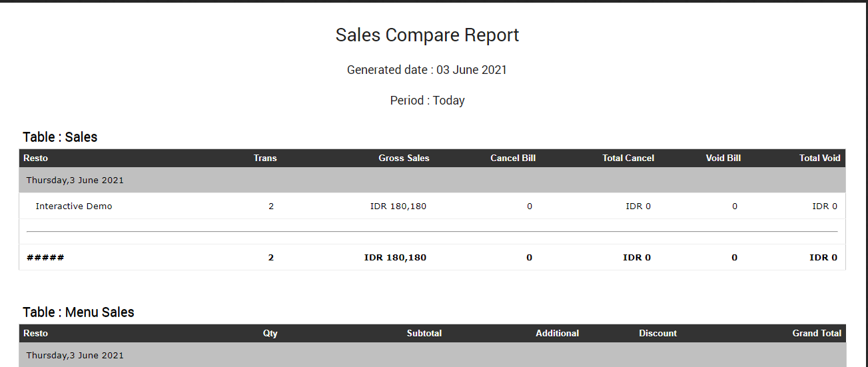Click Interactive Demo's IDR 180,180 gross sales value
This screenshot has width=868, height=367.
pos(398,206)
